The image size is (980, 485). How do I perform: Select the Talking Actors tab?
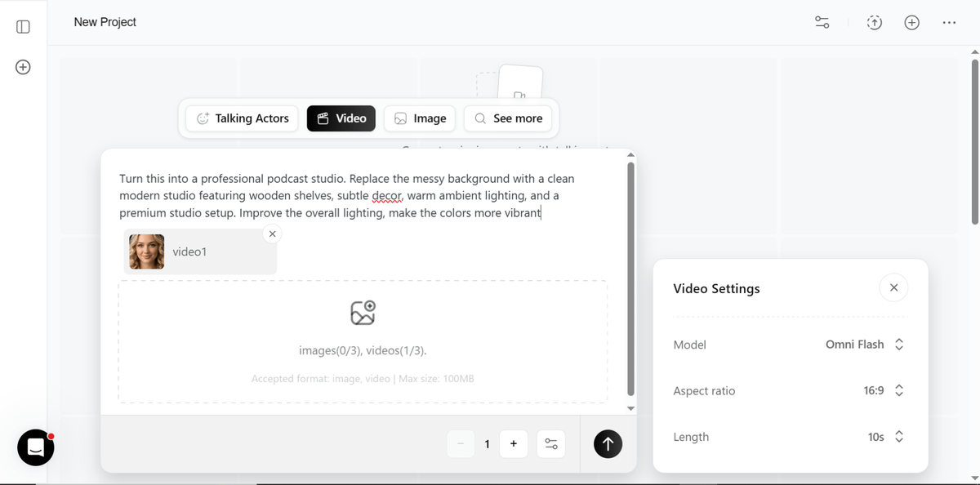pyautogui.click(x=243, y=118)
